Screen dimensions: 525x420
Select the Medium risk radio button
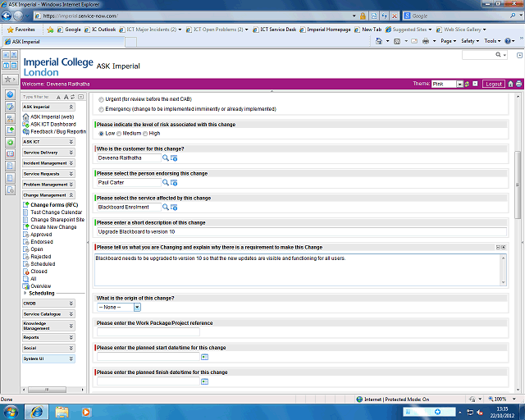tap(119, 133)
